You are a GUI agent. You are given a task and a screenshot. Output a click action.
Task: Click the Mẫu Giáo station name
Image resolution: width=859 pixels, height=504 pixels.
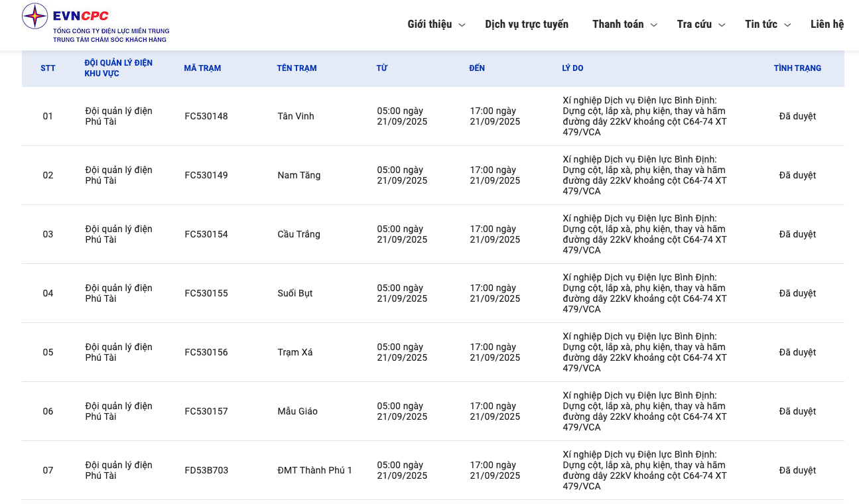coord(297,412)
